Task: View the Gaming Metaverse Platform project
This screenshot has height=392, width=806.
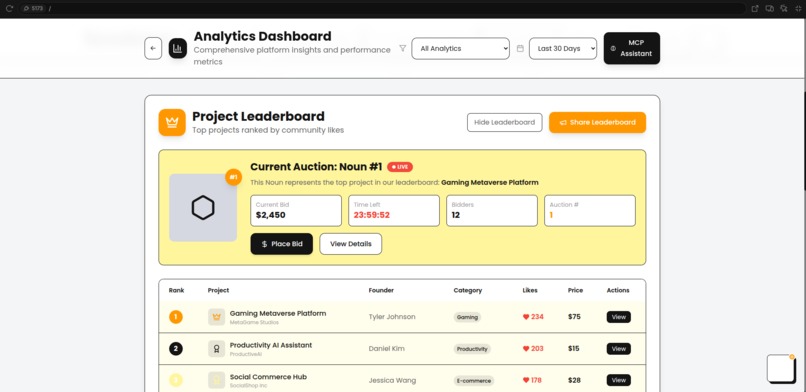Action: [x=618, y=317]
